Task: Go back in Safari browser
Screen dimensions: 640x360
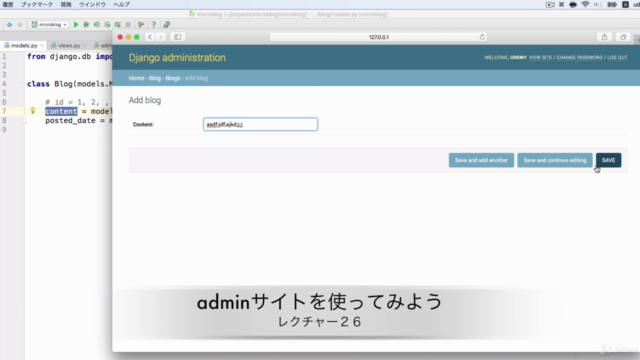Action: 150,37
